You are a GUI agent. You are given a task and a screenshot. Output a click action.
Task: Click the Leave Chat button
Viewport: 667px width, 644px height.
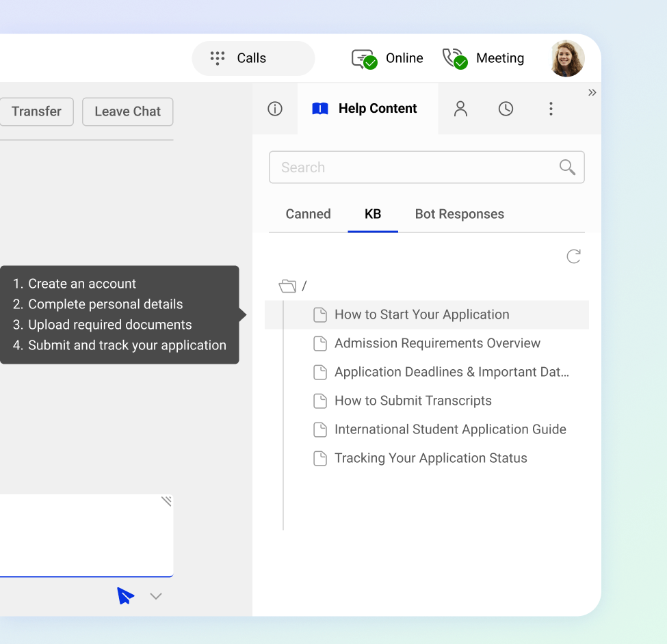[x=127, y=111]
